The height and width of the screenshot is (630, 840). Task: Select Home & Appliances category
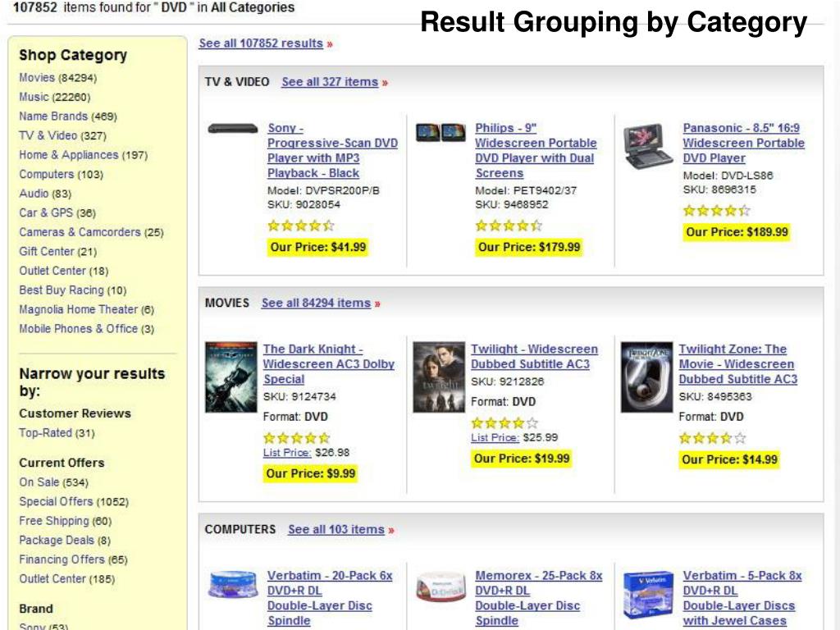pyautogui.click(x=83, y=155)
